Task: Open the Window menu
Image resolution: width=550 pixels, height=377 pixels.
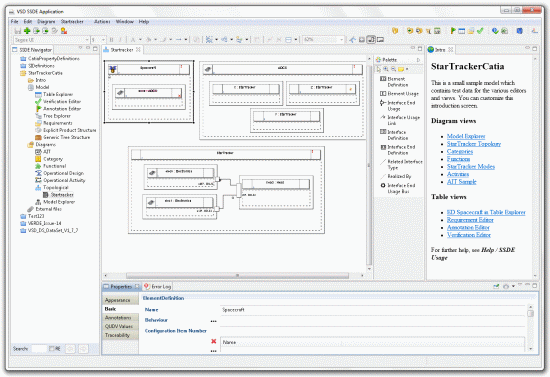Action: pyautogui.click(x=125, y=21)
